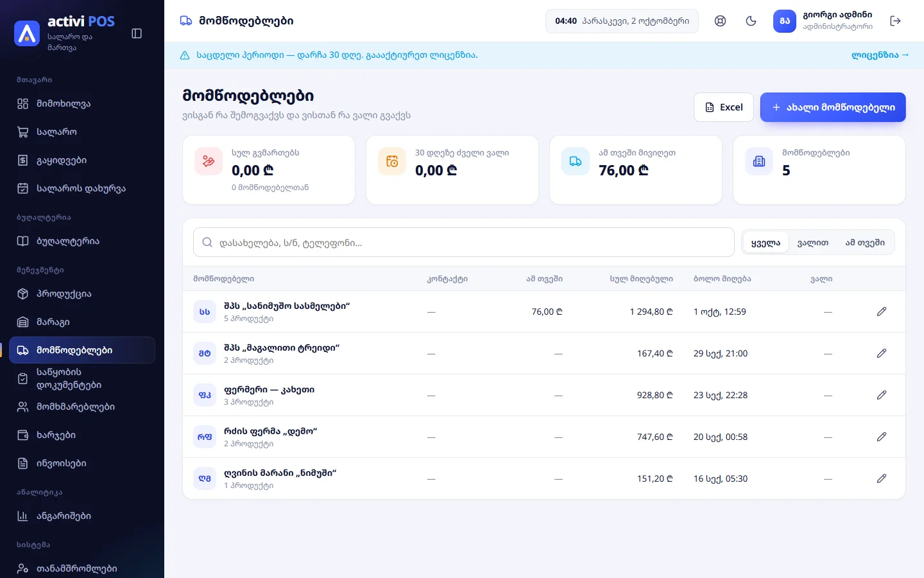
Task: Open the help lifebuoy icon in the header
Action: pos(721,21)
